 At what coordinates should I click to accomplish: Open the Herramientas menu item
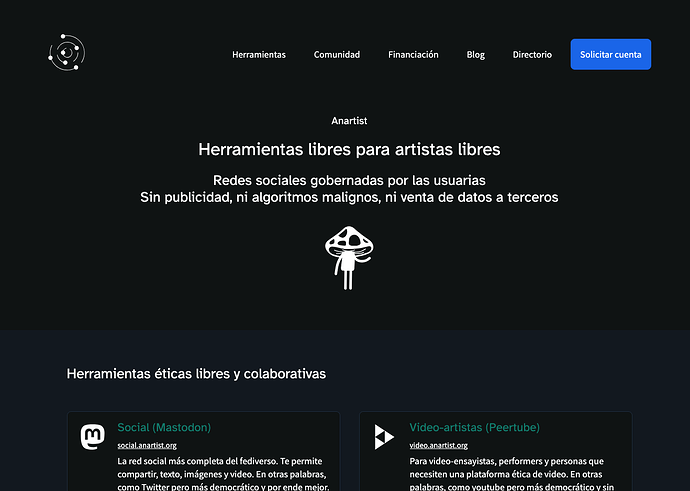(x=258, y=55)
